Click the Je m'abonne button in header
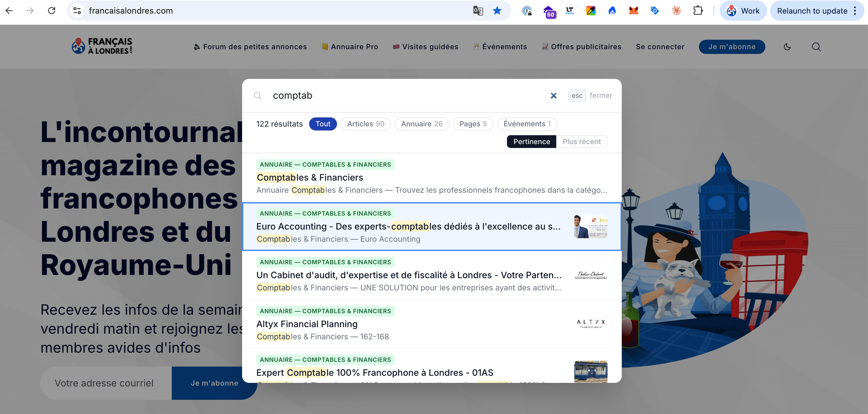Viewport: 868px width, 414px height. pyautogui.click(x=732, y=47)
